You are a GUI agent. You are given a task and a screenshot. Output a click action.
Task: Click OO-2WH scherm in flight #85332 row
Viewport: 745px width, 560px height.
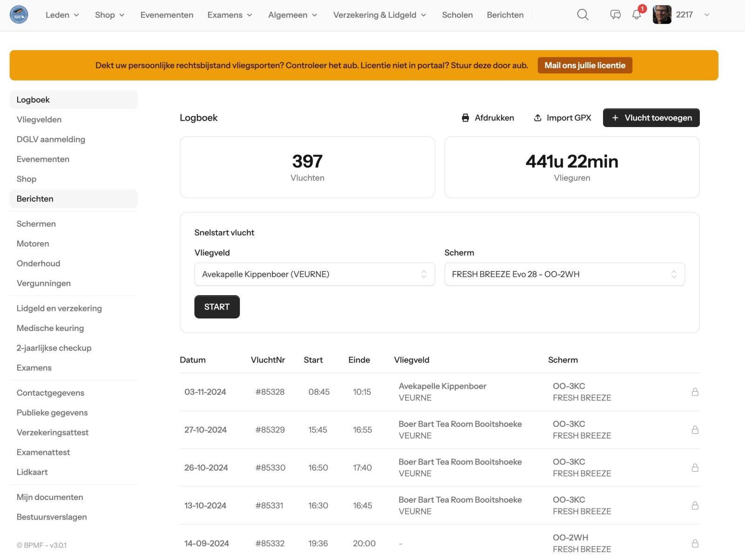570,537
